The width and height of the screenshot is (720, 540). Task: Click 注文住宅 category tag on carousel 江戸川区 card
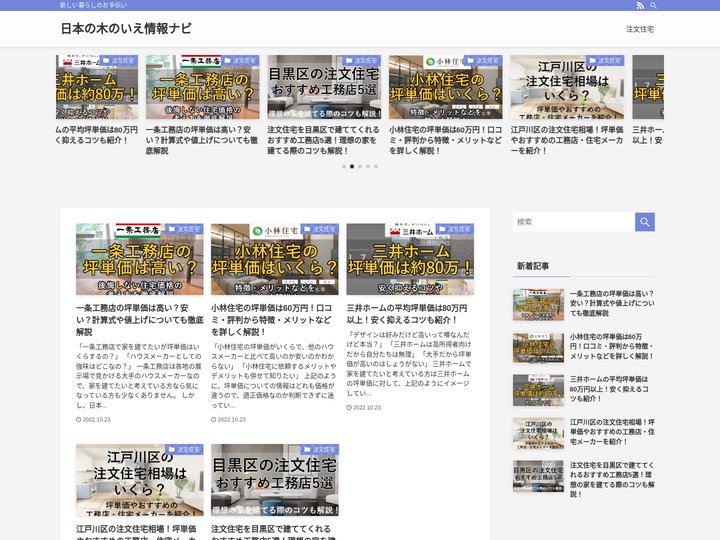pyautogui.click(x=605, y=60)
